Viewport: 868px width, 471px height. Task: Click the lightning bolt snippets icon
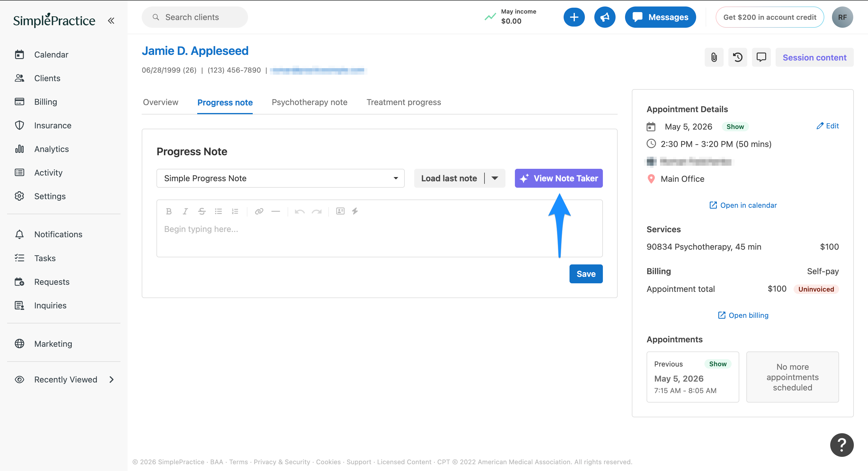355,211
